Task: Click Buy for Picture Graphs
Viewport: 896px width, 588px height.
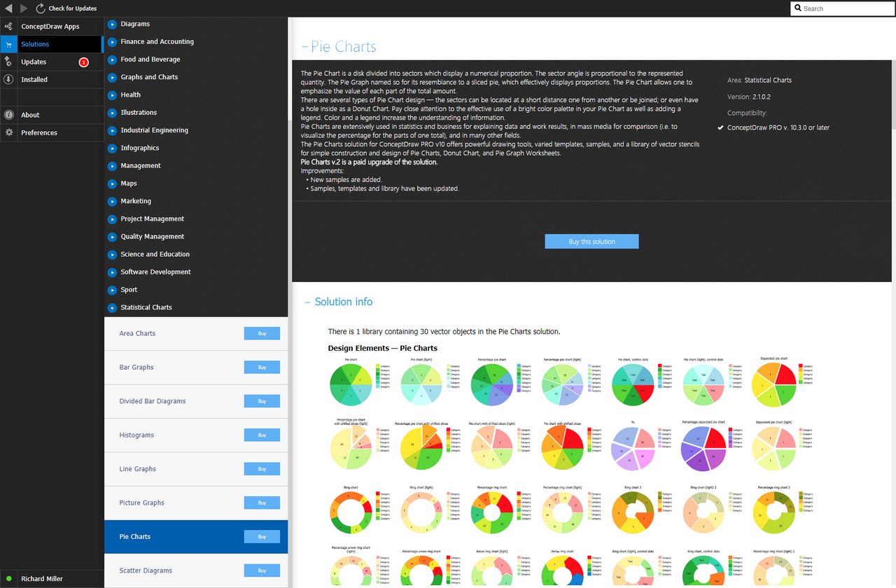Action: 262,503
